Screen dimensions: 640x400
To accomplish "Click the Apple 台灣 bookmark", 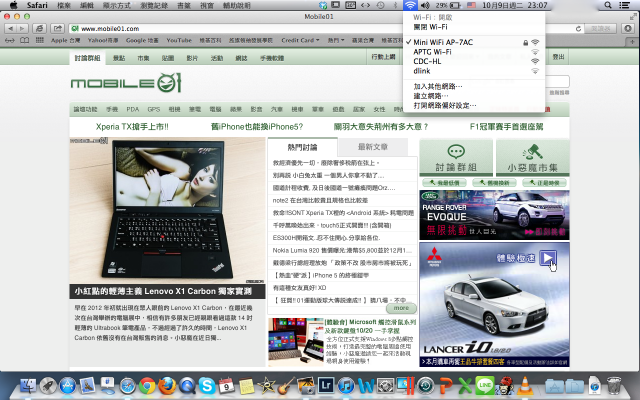I will [x=65, y=40].
